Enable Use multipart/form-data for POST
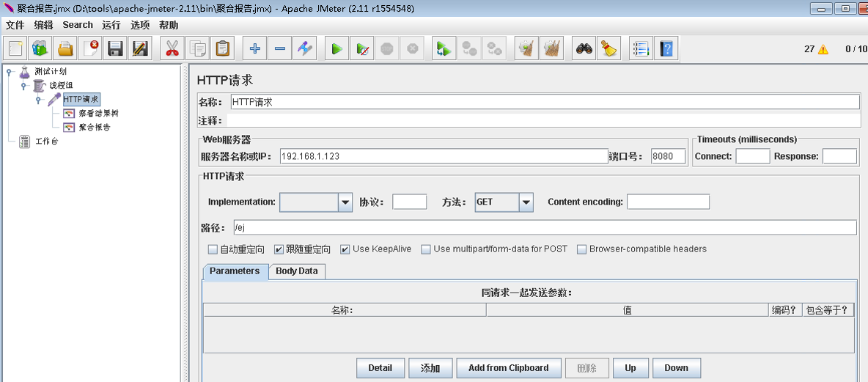The height and width of the screenshot is (382, 868). (x=426, y=249)
